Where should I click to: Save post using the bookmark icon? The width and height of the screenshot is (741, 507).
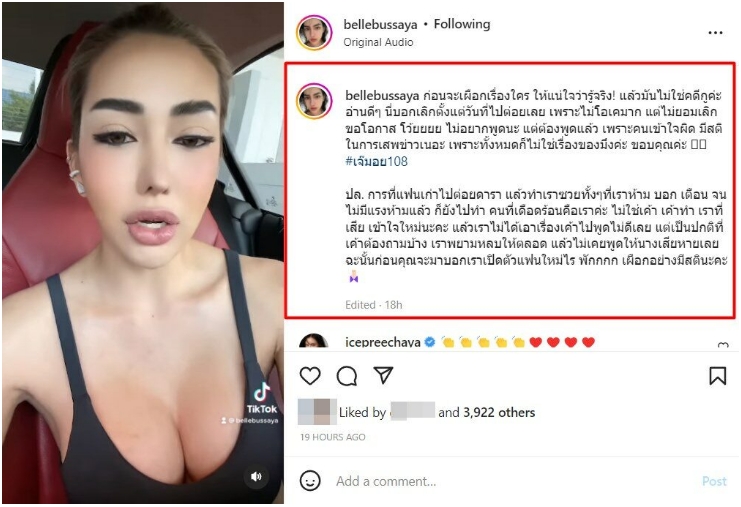coord(717,376)
